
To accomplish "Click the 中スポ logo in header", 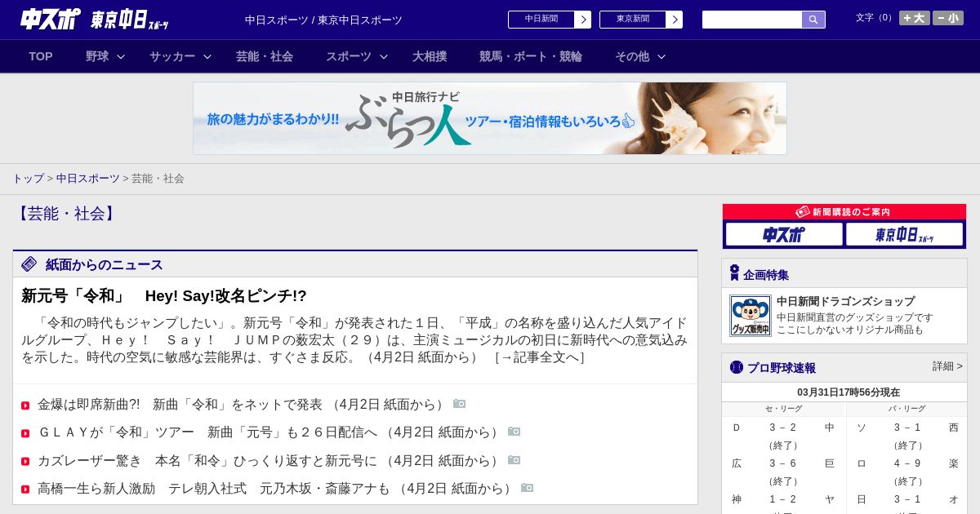I will click(x=51, y=19).
